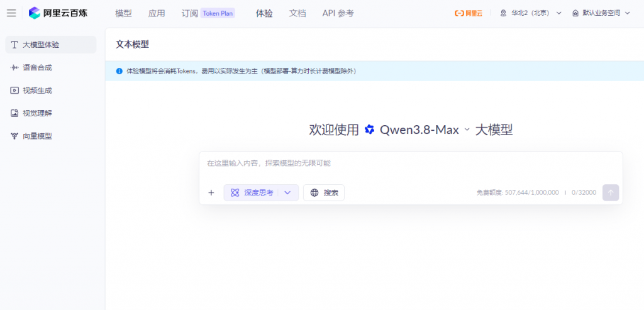
Task: Open the 文档 link
Action: tap(297, 13)
